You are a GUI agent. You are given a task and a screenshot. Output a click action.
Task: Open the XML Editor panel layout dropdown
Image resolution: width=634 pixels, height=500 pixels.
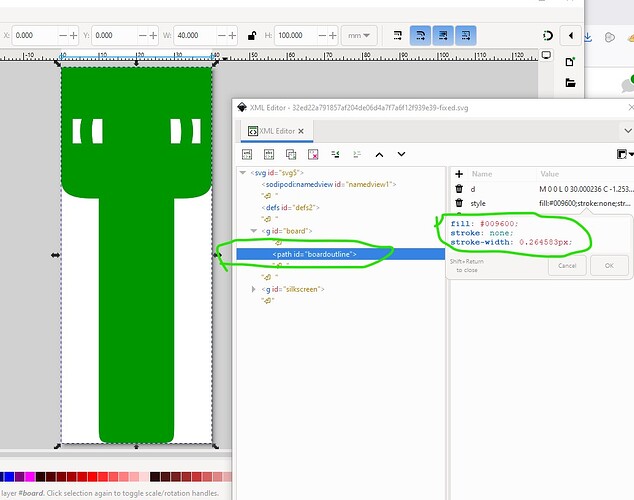625,154
